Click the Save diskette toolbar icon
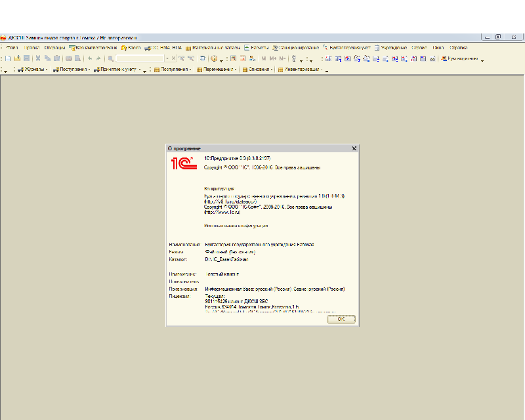Viewport: 525px width, 420px height. 27,58
